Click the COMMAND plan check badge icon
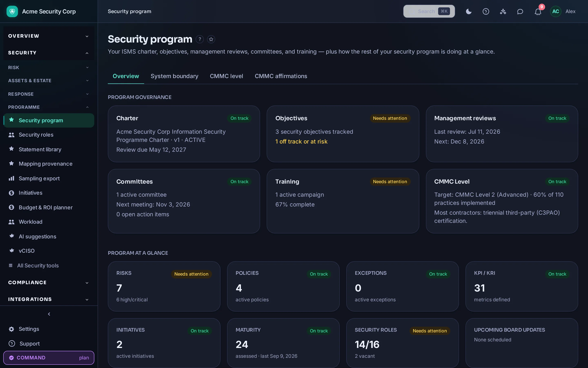 tap(11, 358)
